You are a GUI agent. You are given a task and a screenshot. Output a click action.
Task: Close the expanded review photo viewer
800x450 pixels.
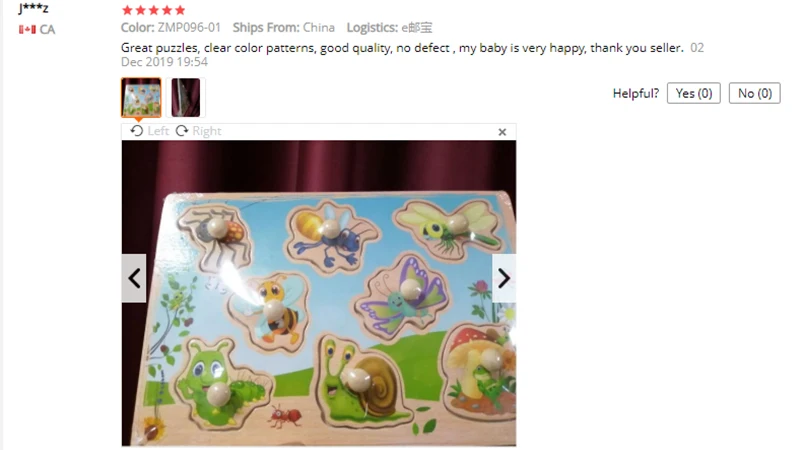point(502,132)
